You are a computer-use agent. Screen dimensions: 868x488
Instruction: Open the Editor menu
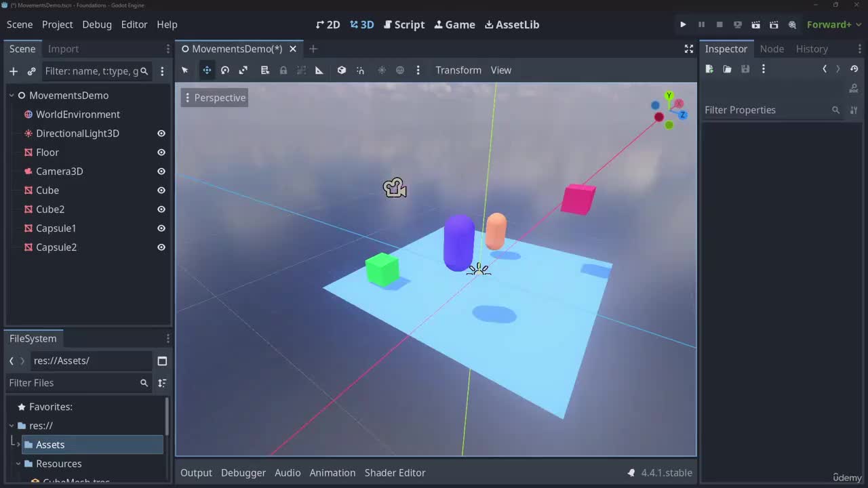click(134, 24)
